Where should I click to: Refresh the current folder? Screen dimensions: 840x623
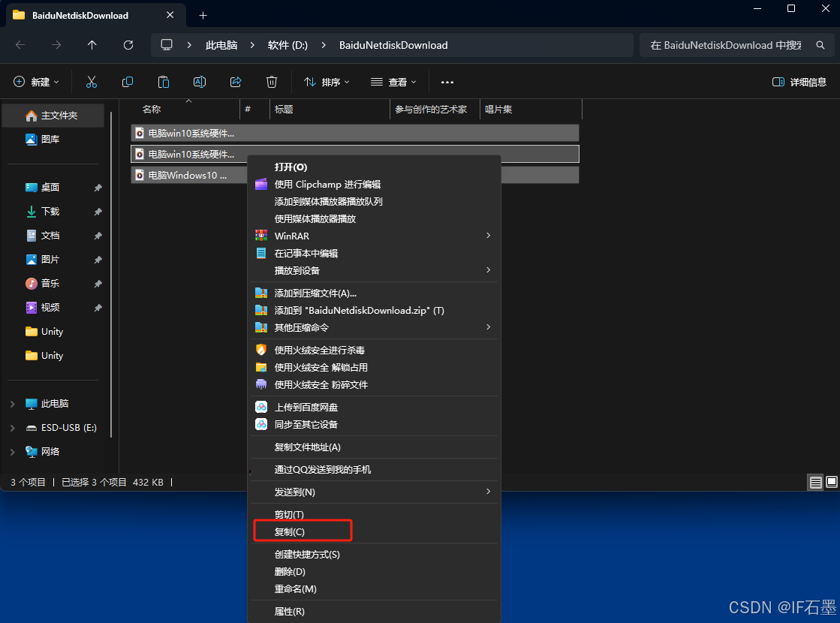[128, 45]
